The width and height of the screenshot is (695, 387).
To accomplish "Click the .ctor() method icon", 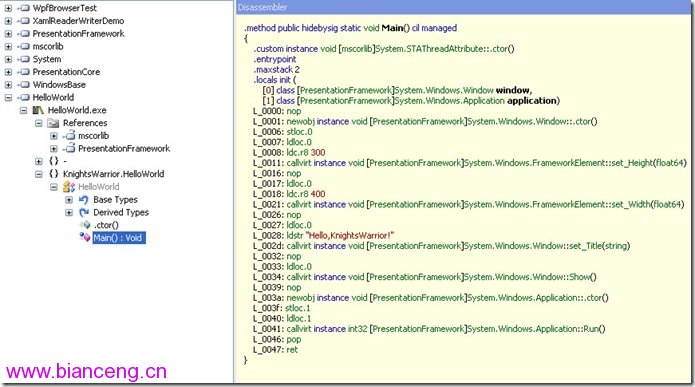I will (85, 225).
